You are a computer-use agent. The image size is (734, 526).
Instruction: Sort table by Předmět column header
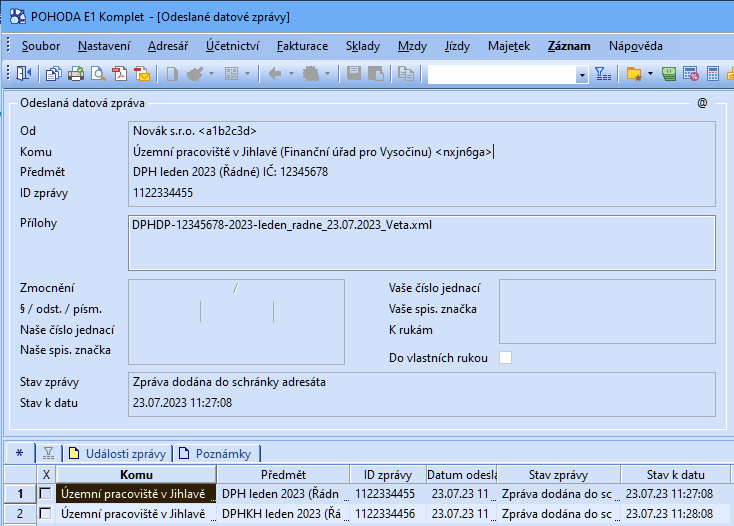(x=283, y=475)
